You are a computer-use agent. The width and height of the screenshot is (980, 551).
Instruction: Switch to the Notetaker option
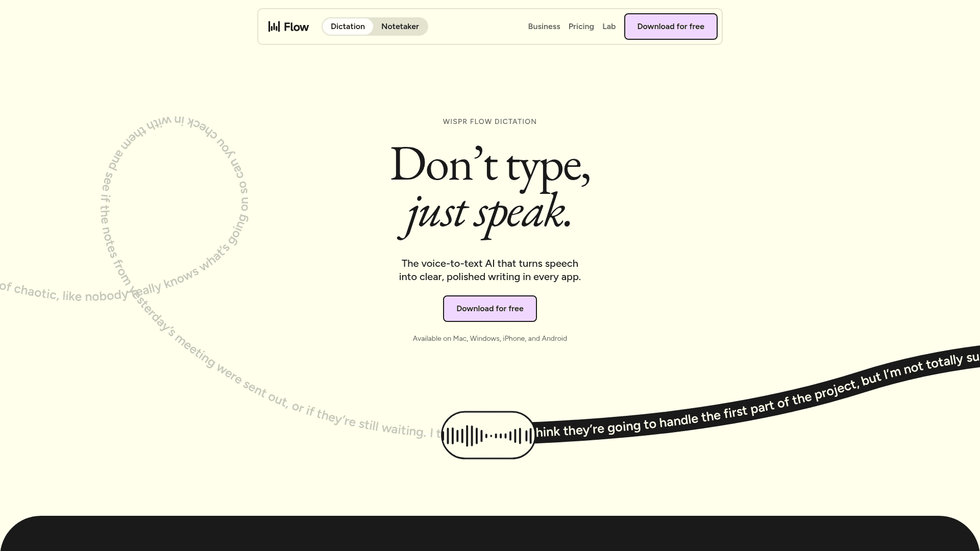click(400, 27)
